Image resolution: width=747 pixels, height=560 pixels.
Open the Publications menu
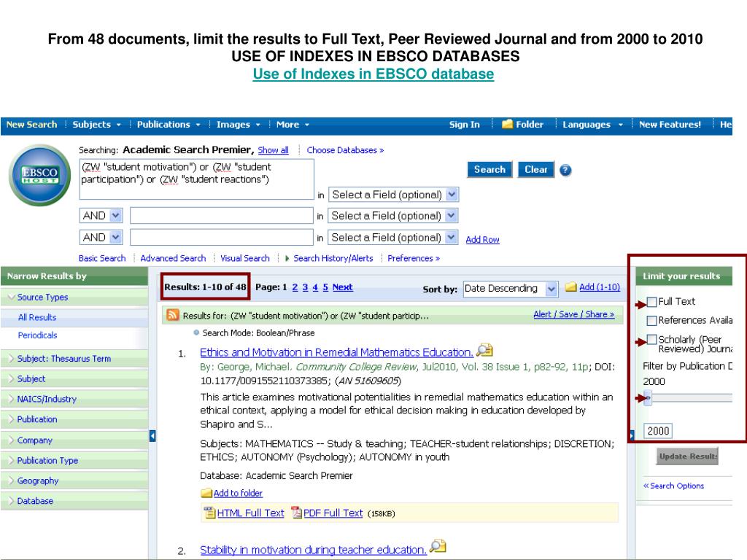pos(169,124)
